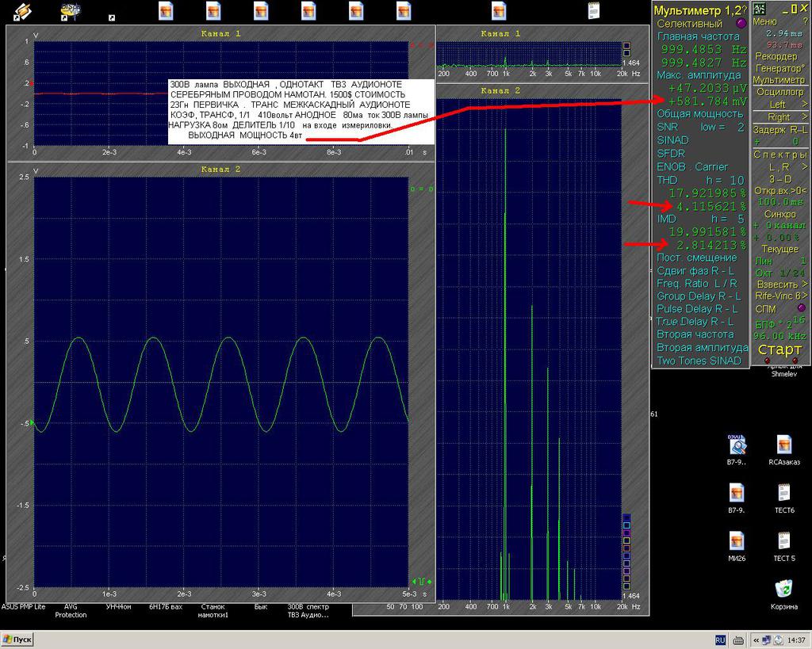Click the Мультиметр panel help question mark

pyautogui.click(x=744, y=10)
